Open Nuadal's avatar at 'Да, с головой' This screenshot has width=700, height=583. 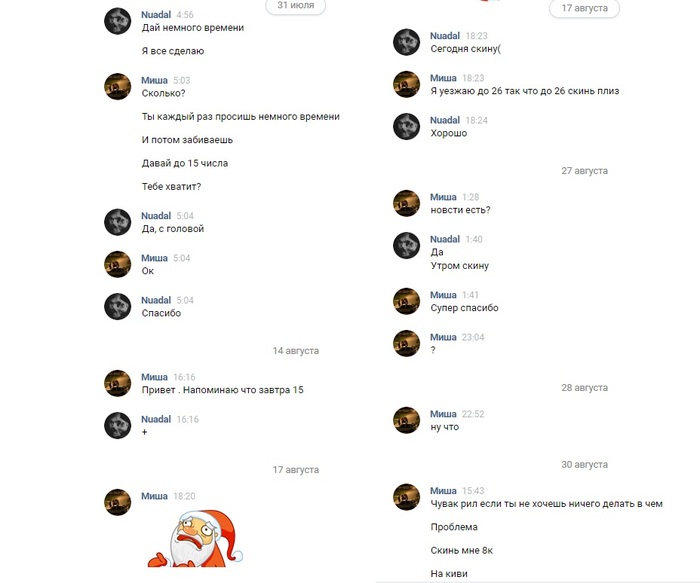[x=117, y=222]
